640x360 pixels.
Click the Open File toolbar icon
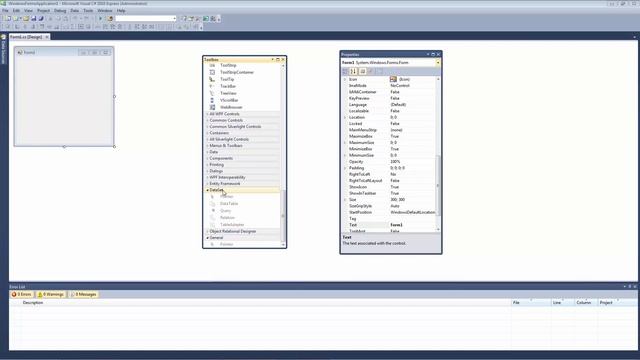(26, 18)
